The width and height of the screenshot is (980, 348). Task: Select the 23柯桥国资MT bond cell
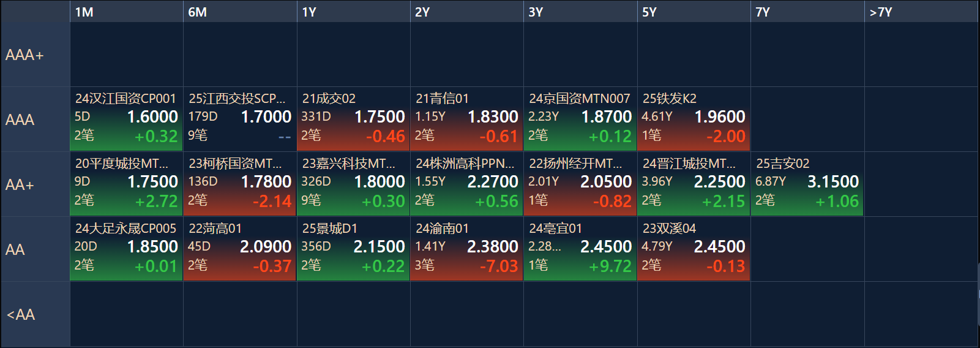(x=240, y=184)
